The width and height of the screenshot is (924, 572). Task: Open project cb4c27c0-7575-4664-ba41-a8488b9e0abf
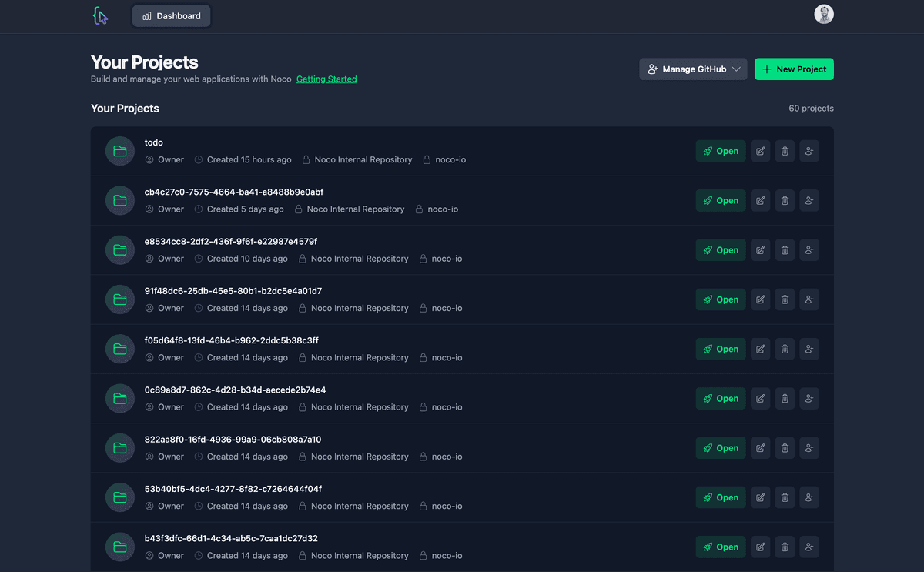coord(721,200)
